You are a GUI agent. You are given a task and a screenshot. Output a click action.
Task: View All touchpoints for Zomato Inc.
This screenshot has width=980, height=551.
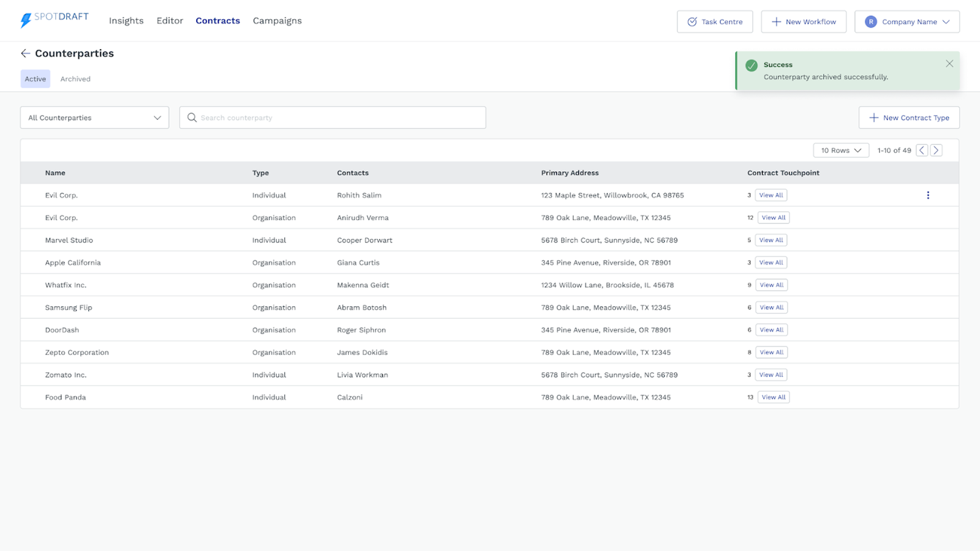click(771, 375)
